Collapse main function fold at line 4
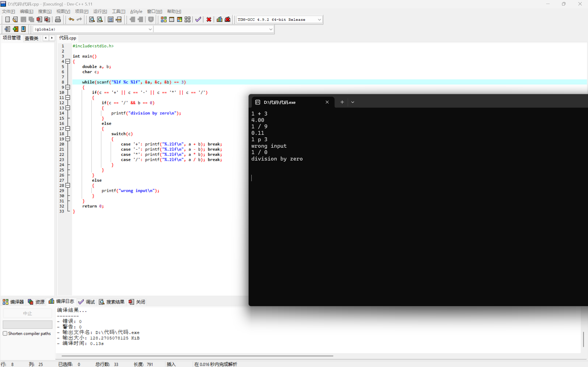 pos(68,61)
